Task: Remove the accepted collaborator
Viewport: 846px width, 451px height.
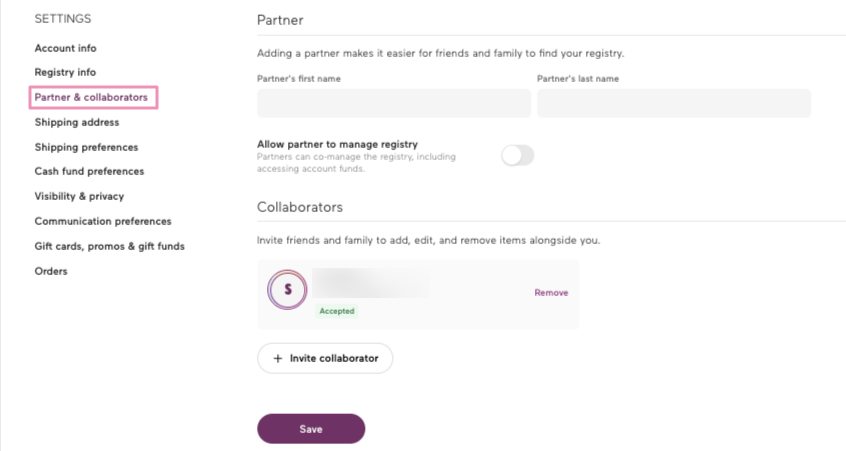Action: 551,293
